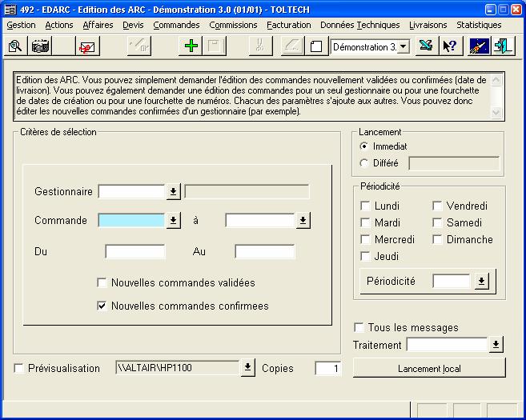
Task: Open the Commissions menu
Action: click(233, 25)
